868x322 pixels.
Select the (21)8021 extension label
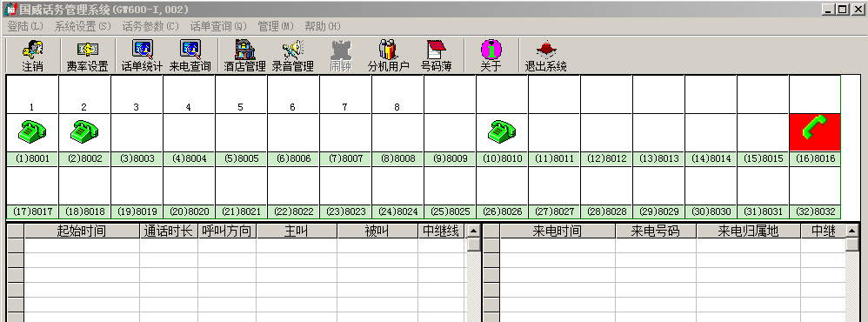241,211
